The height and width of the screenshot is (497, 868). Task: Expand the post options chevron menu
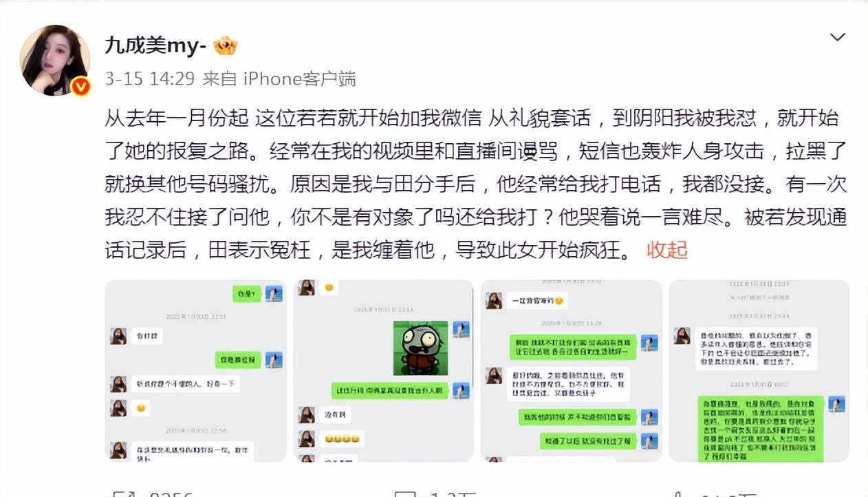click(x=837, y=37)
